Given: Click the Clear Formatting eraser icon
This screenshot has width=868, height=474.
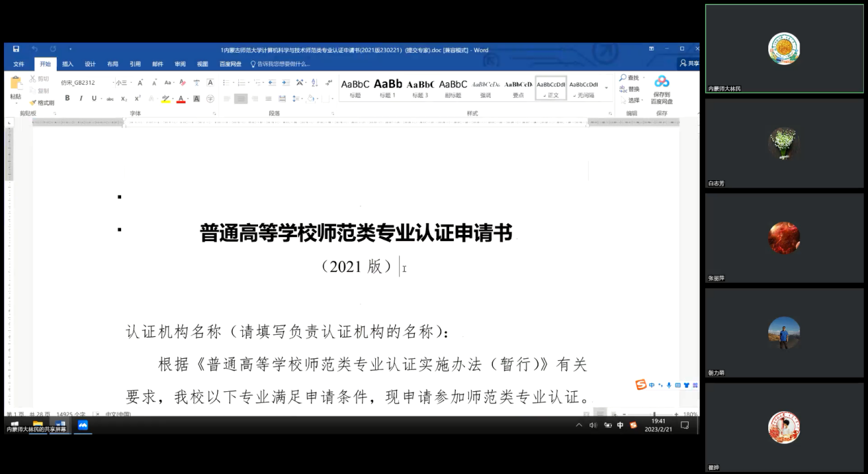Looking at the screenshot, I should [x=183, y=83].
